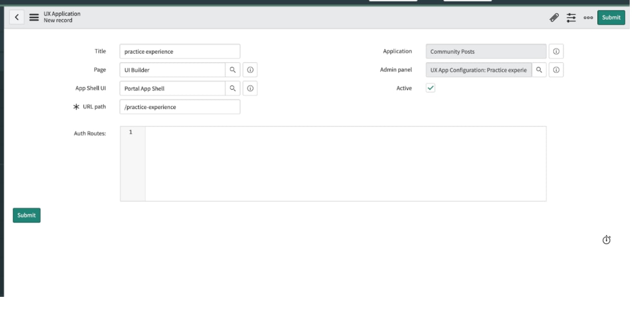The width and height of the screenshot is (644, 311).
Task: Click the UX Application header title
Action: click(x=61, y=14)
